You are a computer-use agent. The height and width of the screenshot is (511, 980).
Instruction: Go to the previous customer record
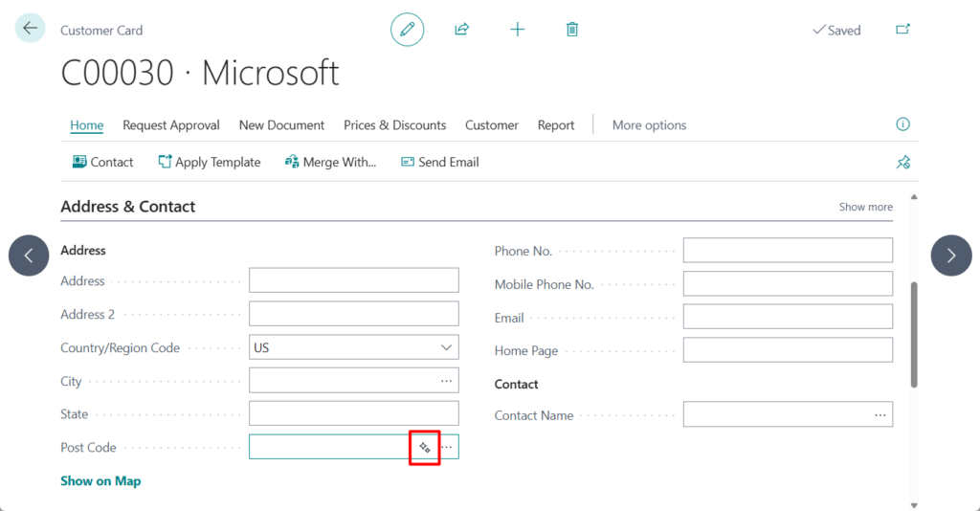coord(29,255)
